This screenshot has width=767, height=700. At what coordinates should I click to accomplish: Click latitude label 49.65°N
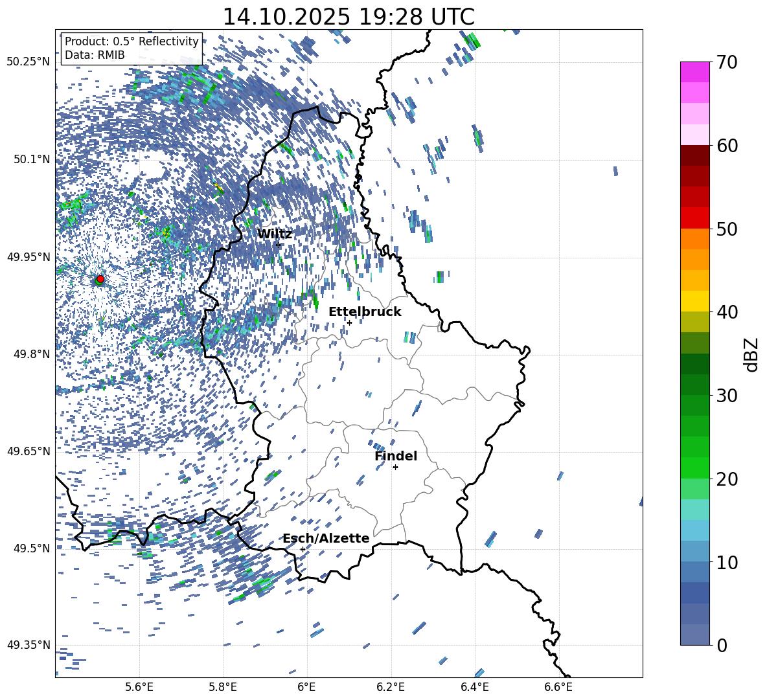(x=29, y=451)
